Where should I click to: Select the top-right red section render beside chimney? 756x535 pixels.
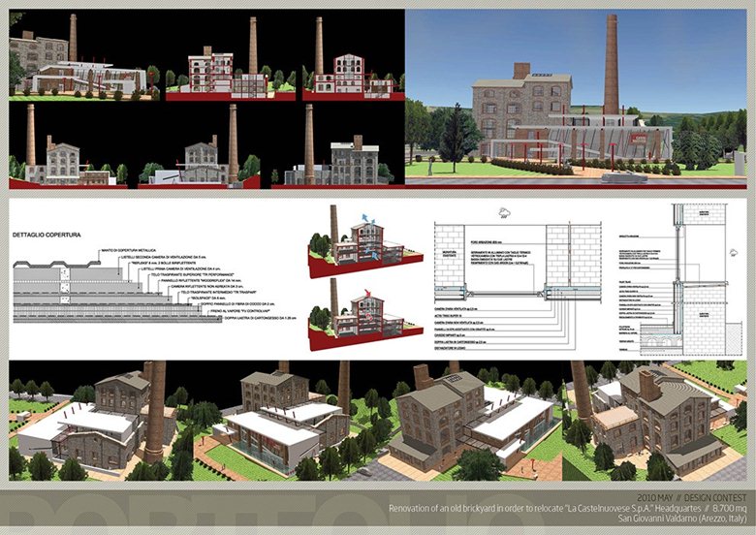354,58
